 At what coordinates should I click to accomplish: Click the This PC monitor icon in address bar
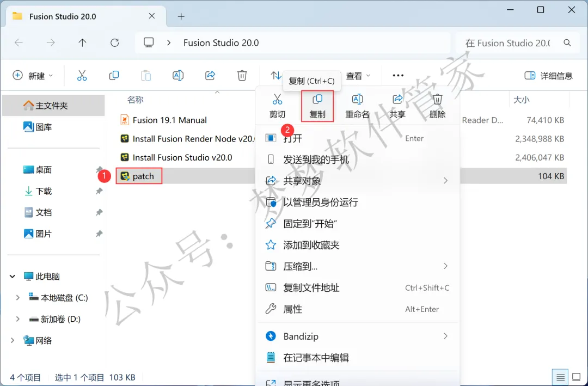[149, 42]
